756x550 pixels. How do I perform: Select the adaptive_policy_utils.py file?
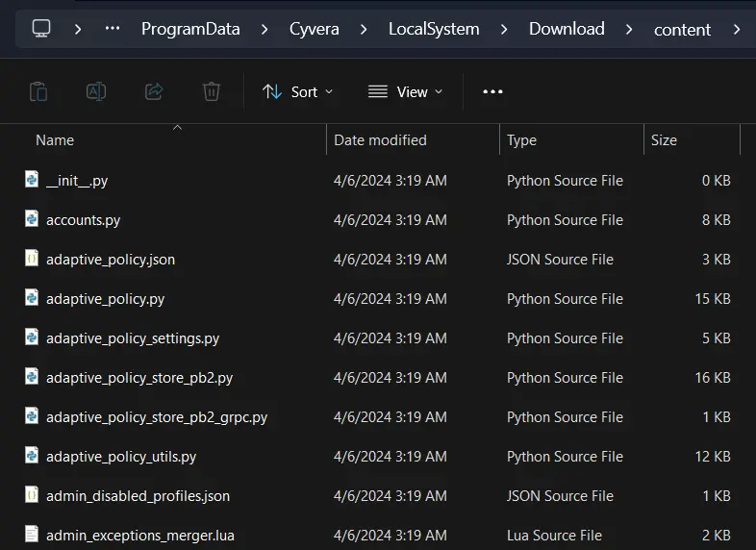tap(121, 457)
